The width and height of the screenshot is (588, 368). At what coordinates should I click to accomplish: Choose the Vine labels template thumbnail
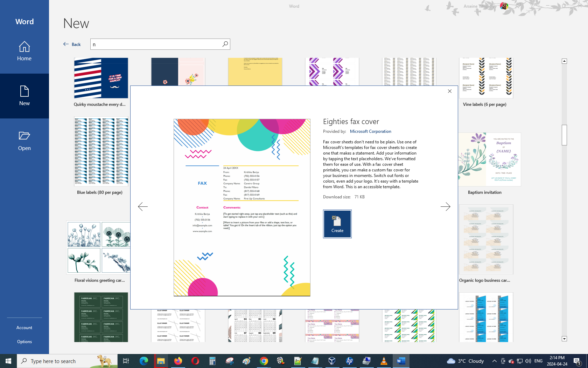(486, 78)
